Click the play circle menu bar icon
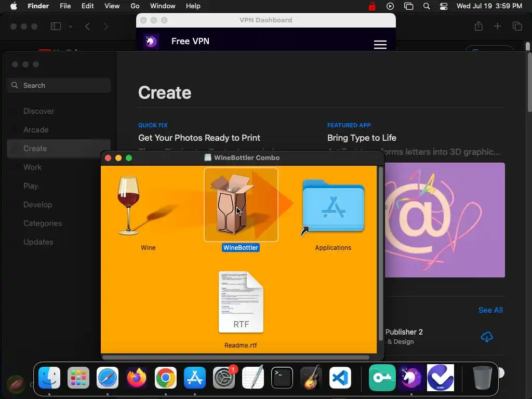532x399 pixels. [x=390, y=6]
